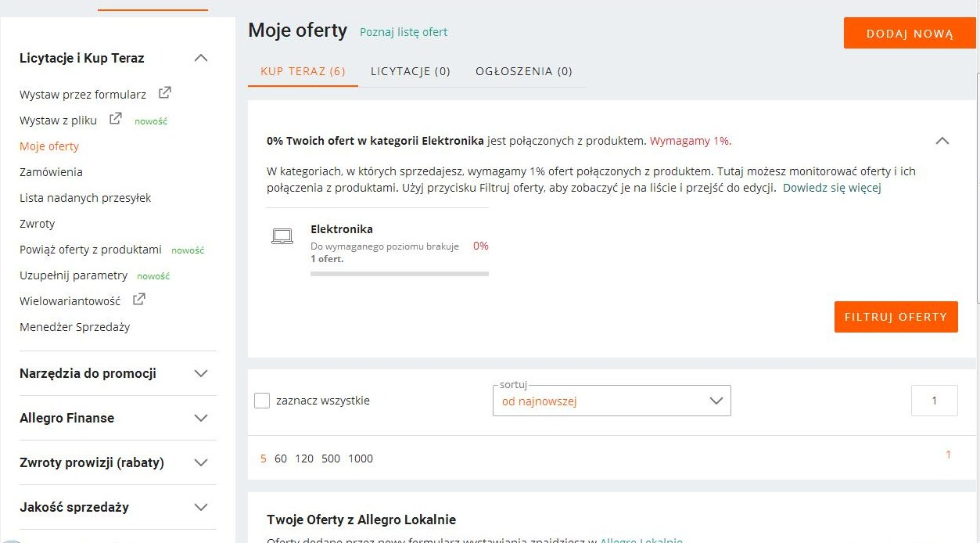980x543 pixels.
Task: Click the Elektronika progress bar
Action: tap(400, 274)
